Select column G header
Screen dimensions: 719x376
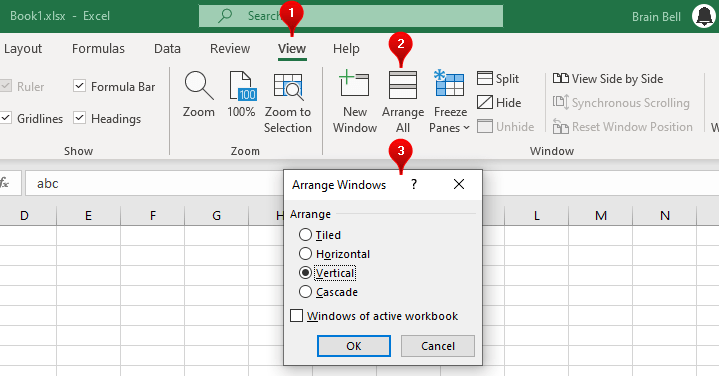pyautogui.click(x=216, y=216)
